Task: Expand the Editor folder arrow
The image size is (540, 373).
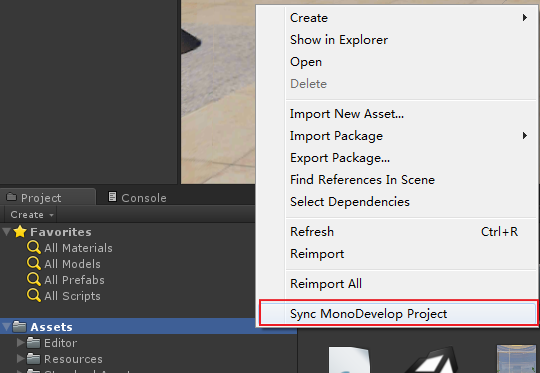Action: coord(20,342)
